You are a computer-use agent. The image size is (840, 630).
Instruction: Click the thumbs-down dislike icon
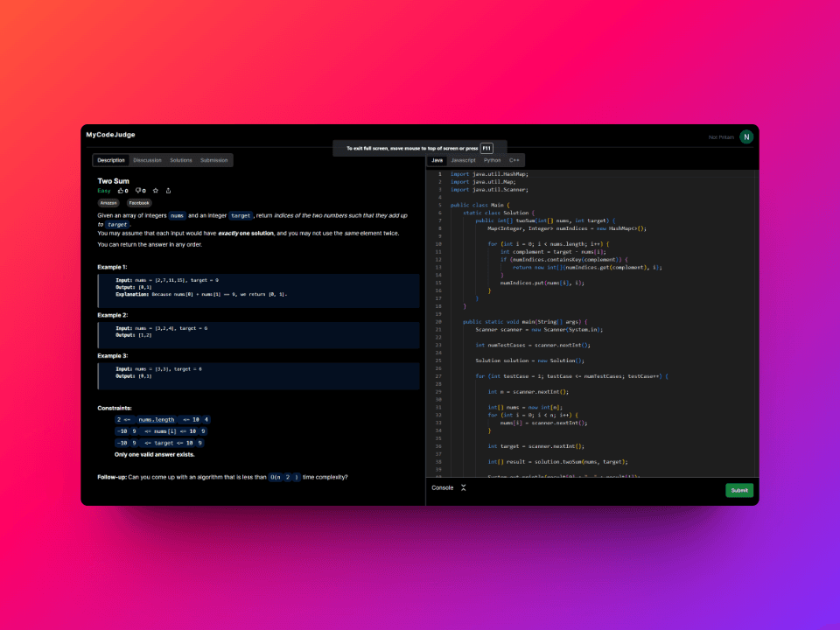pyautogui.click(x=138, y=191)
